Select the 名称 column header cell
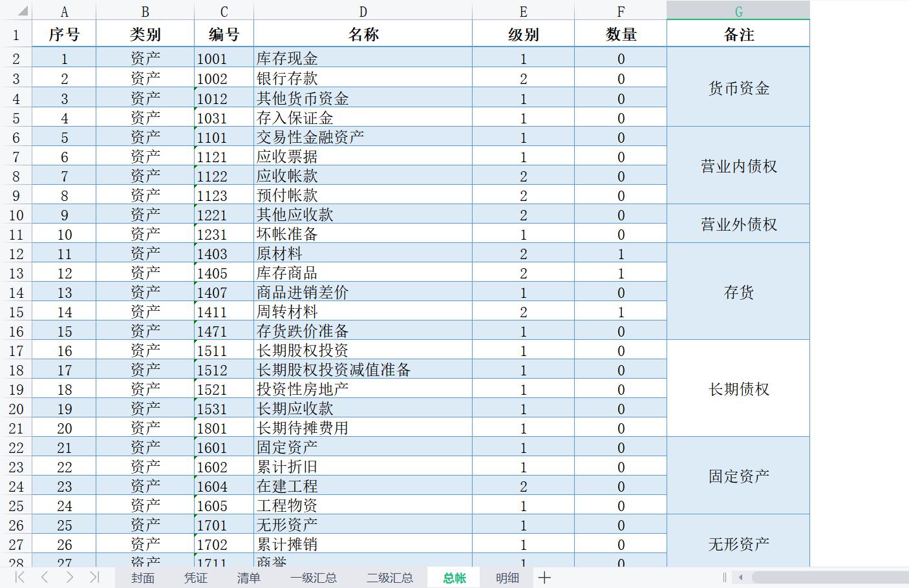This screenshot has width=909, height=588. (363, 33)
